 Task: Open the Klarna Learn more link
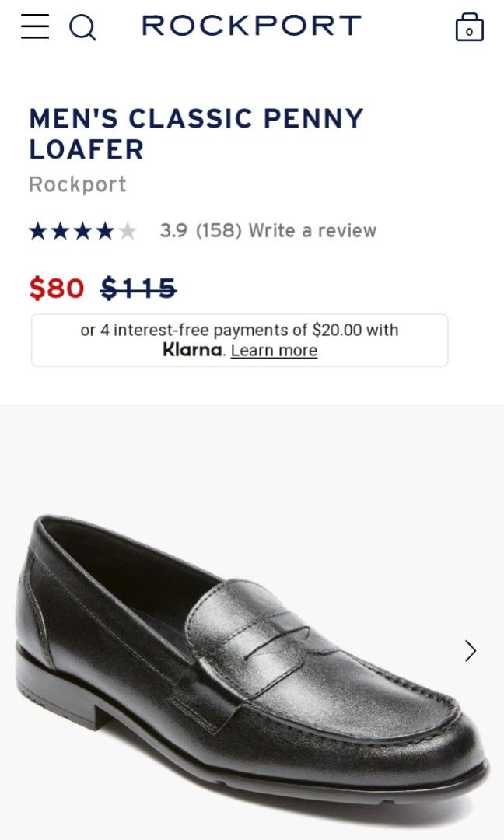pyautogui.click(x=274, y=351)
